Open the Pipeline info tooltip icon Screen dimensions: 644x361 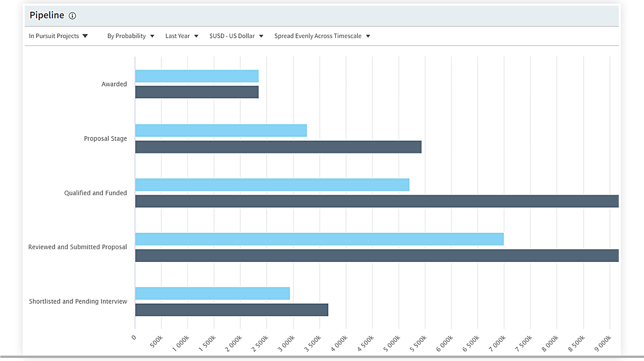pyautogui.click(x=72, y=15)
